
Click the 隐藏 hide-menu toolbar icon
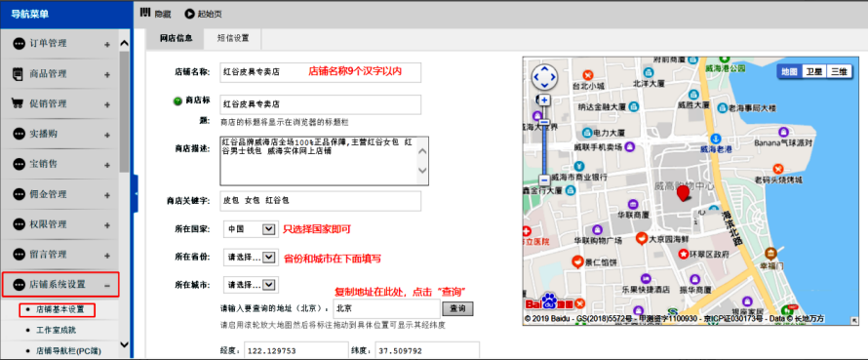(x=145, y=13)
